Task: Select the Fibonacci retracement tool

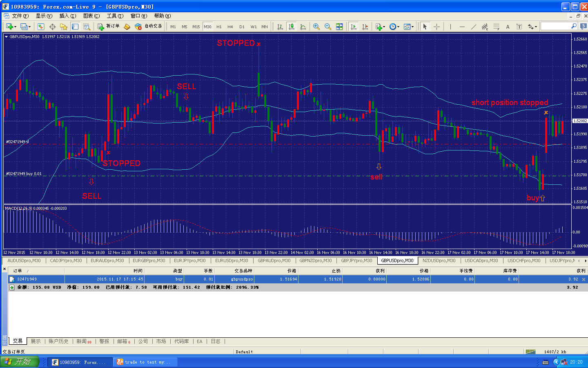Action: [496, 27]
